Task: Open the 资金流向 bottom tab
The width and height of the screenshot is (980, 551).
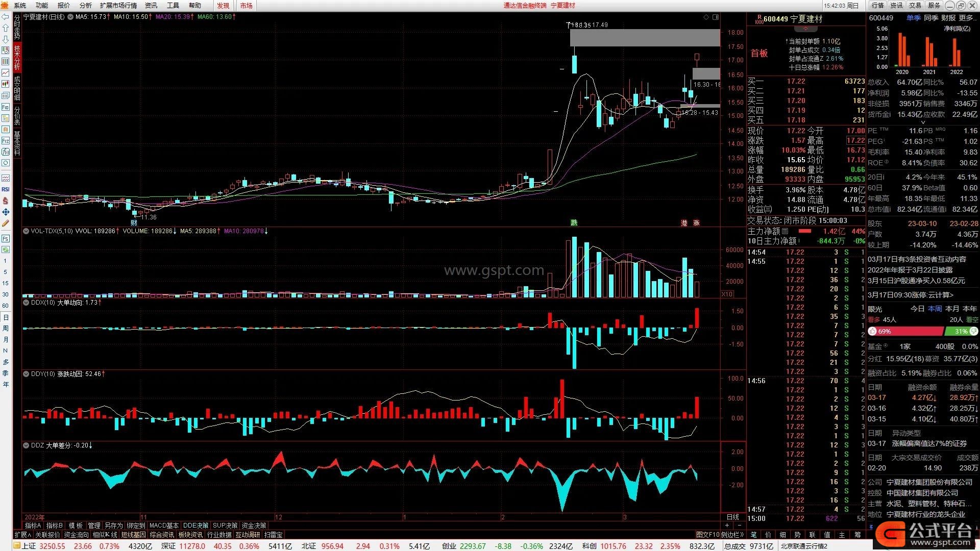Action: 77,535
